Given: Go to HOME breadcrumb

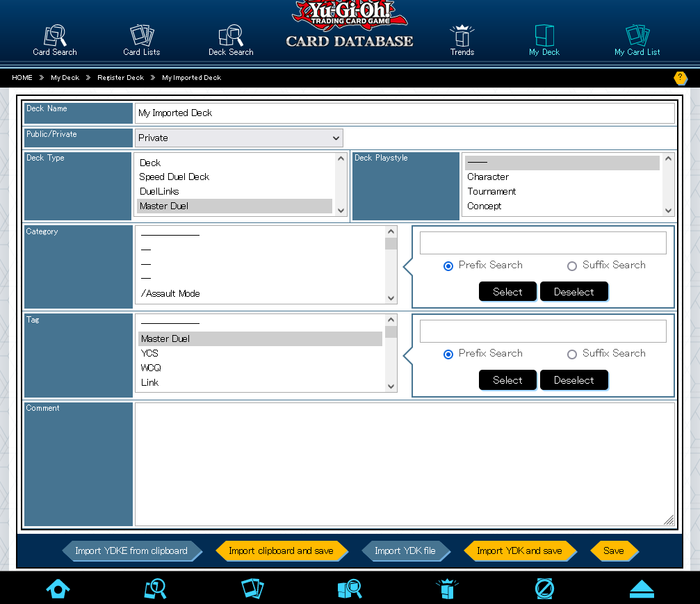Looking at the screenshot, I should coord(22,78).
